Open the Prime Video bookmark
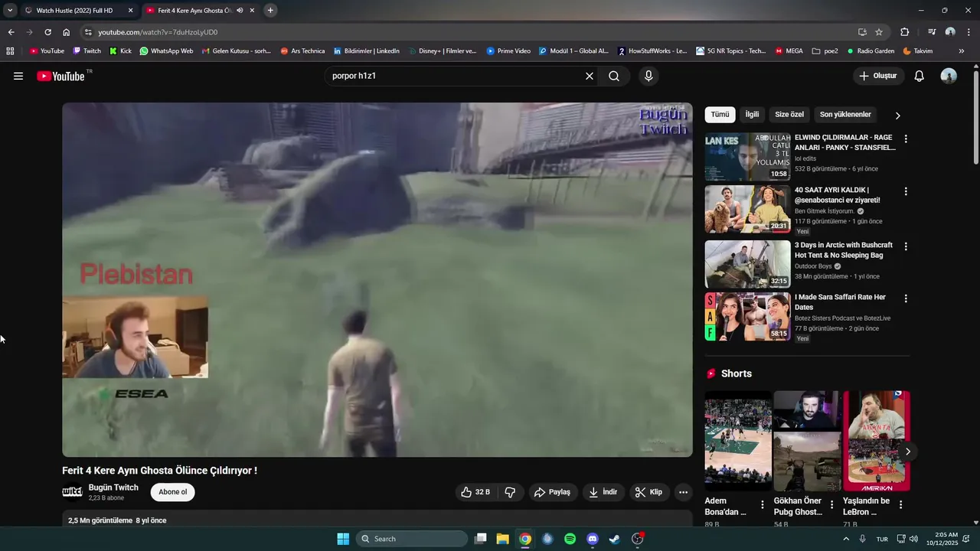The height and width of the screenshot is (551, 980). (508, 51)
